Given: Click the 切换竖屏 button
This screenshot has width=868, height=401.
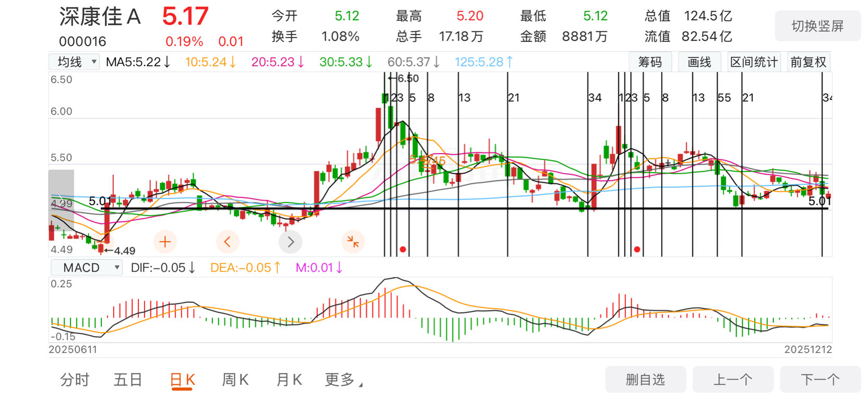Looking at the screenshot, I should (x=817, y=26).
